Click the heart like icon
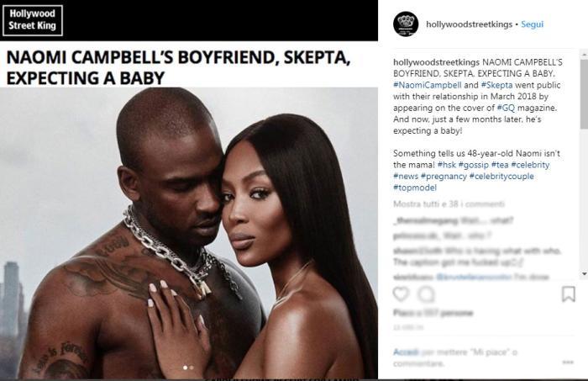 click(x=401, y=294)
